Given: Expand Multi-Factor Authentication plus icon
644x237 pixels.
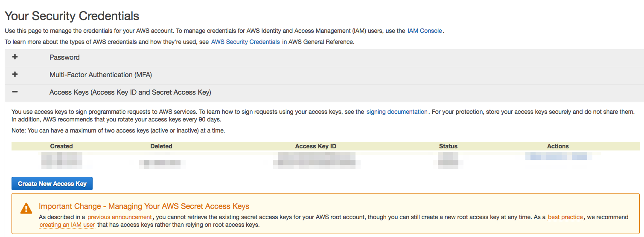Looking at the screenshot, I should [x=15, y=75].
